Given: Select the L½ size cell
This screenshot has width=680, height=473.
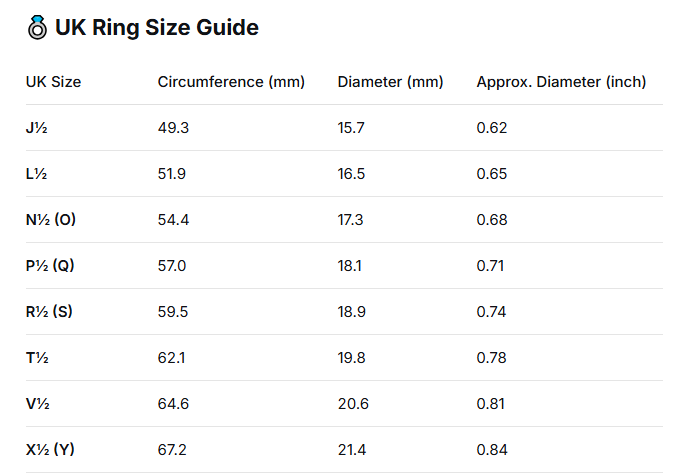Looking at the screenshot, I should [36, 174].
